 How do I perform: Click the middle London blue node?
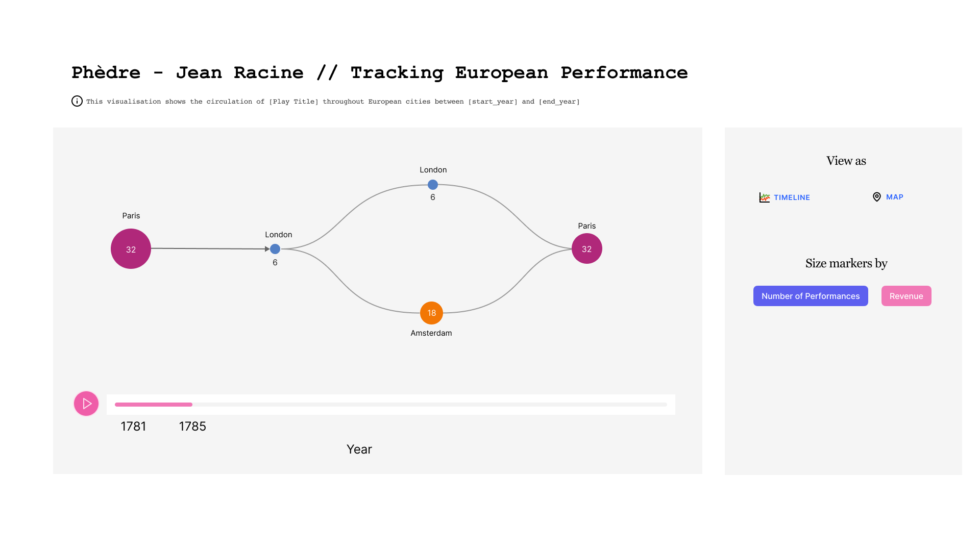tap(275, 249)
